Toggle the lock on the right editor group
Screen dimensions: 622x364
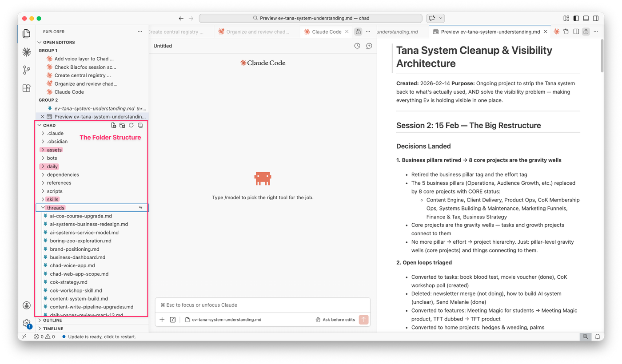tap(586, 32)
